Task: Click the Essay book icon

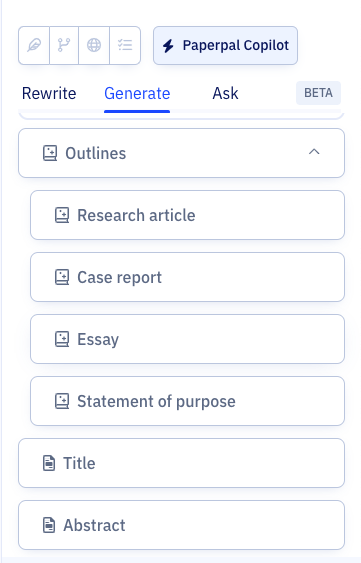Action: point(62,339)
